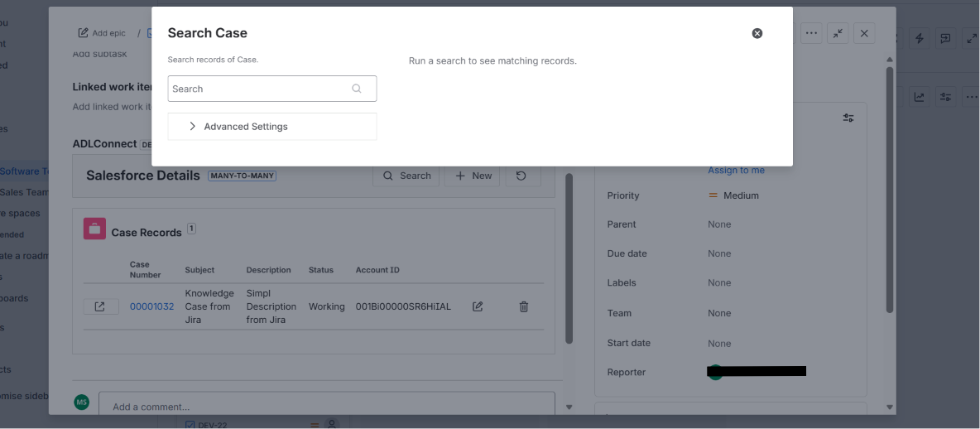Open case number 00001032 link
The width and height of the screenshot is (980, 429).
pos(151,306)
